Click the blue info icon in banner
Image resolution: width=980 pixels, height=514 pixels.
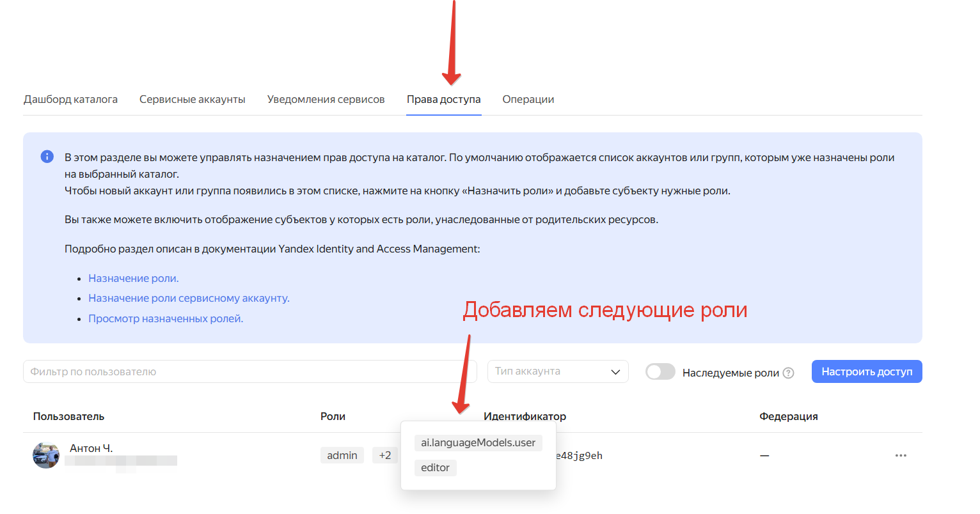pyautogui.click(x=47, y=157)
